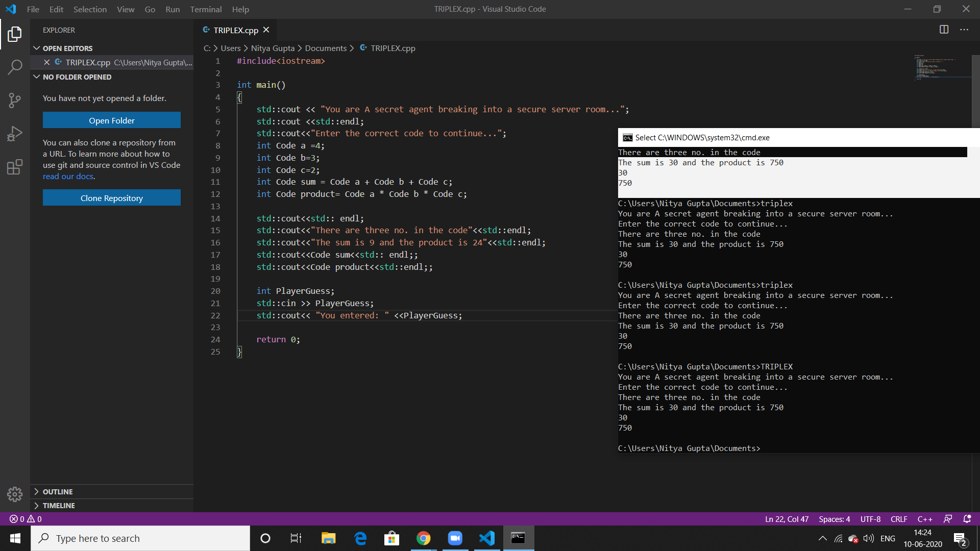This screenshot has width=980, height=551.
Task: Open the Terminal menu
Action: pos(206,9)
